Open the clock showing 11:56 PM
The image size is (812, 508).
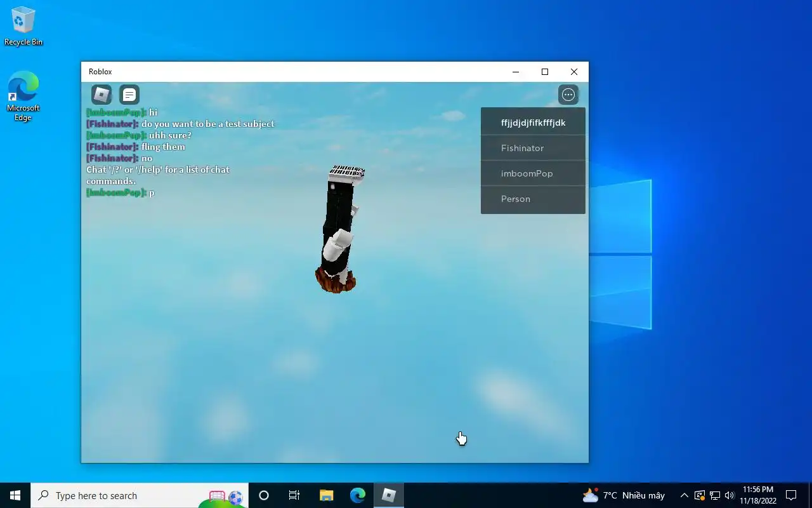(x=758, y=495)
